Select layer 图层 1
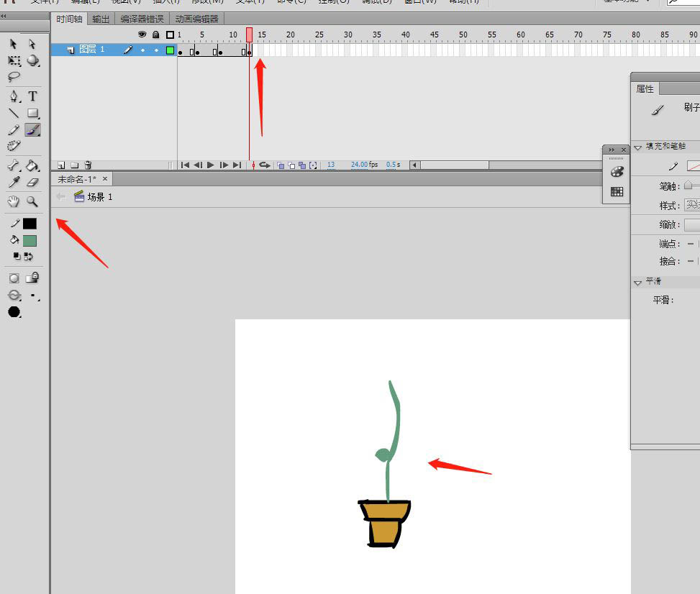This screenshot has width=700, height=594. [x=91, y=49]
